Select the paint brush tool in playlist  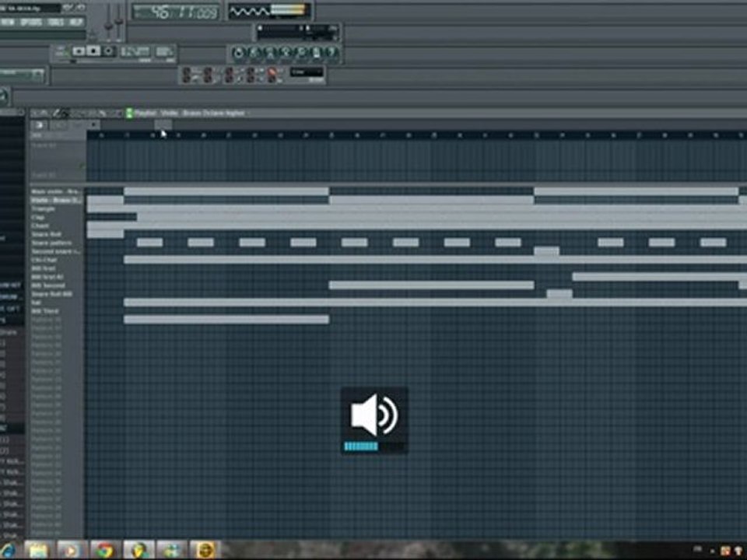65,113
